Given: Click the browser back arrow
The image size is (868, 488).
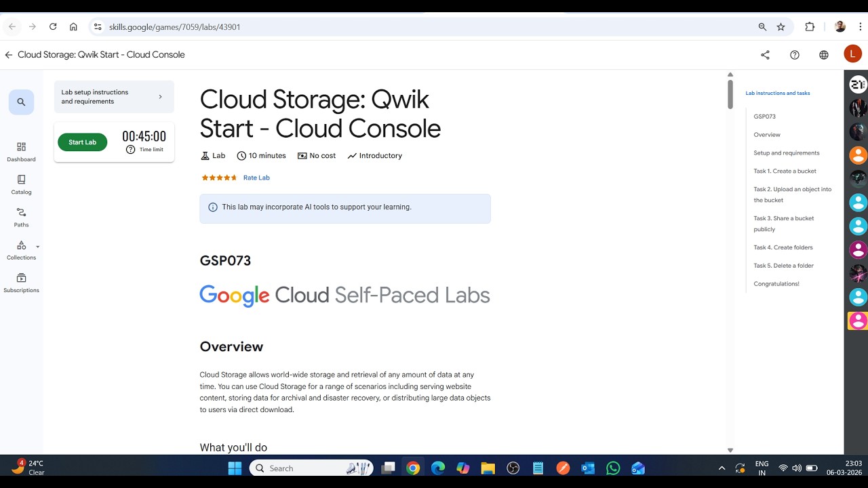Looking at the screenshot, I should (12, 27).
